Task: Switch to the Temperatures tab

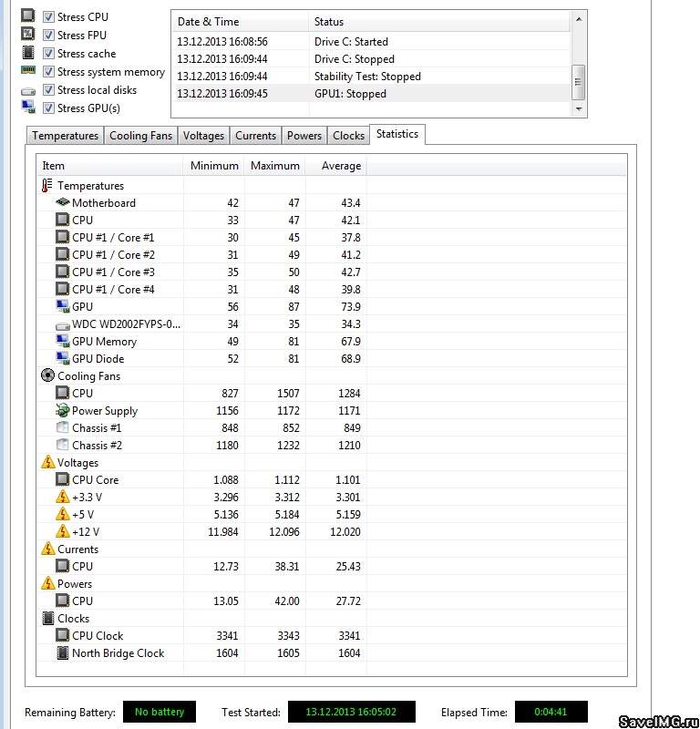Action: (65, 136)
